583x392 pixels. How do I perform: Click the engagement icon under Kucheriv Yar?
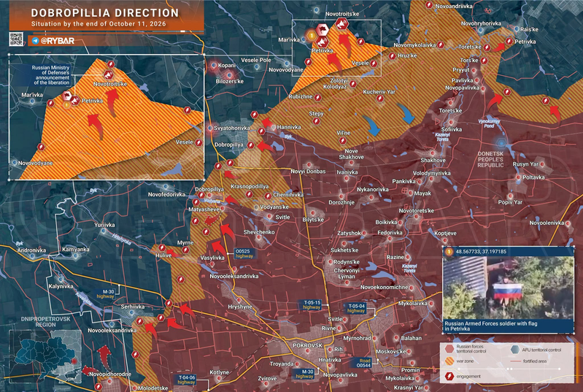click(x=379, y=99)
